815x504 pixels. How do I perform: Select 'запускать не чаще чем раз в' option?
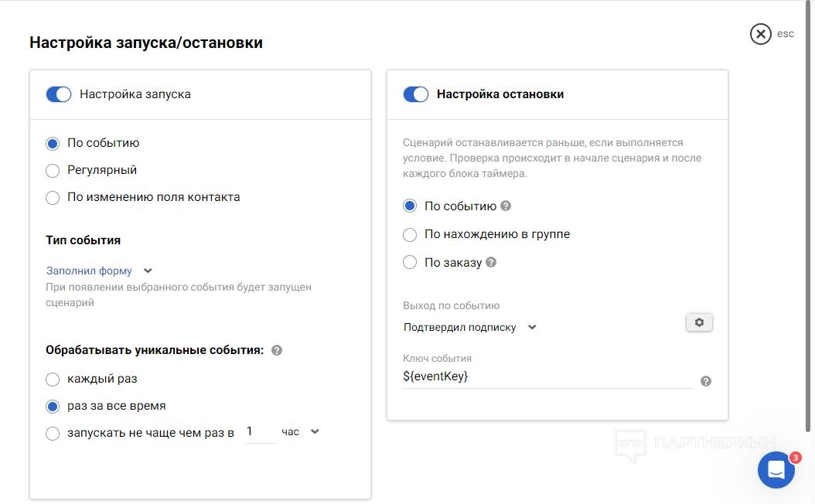point(53,434)
